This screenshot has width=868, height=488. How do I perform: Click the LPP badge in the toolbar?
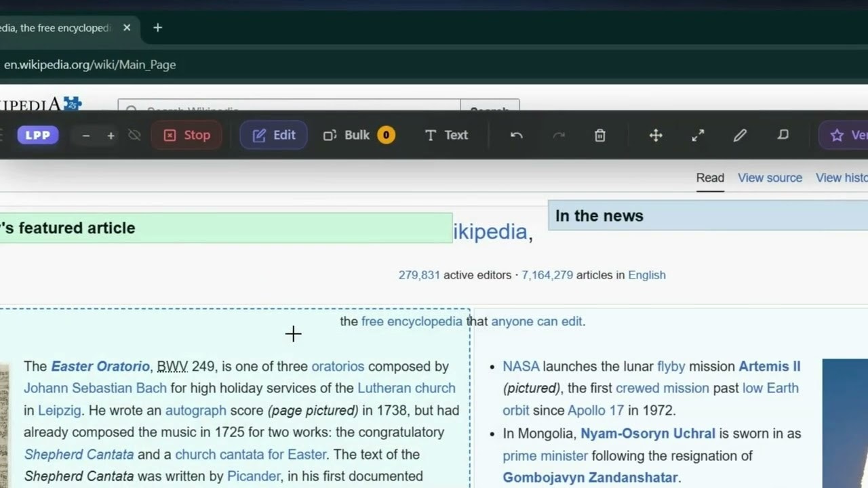click(x=38, y=135)
